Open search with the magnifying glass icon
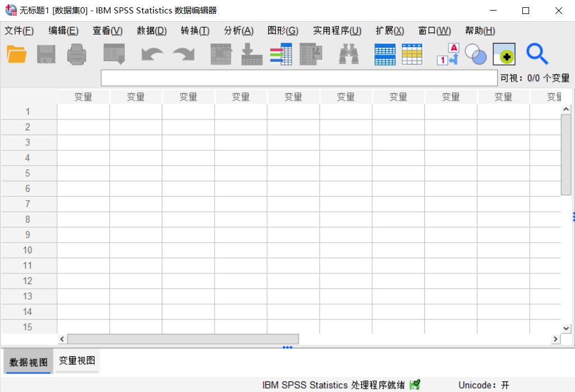 pos(537,54)
